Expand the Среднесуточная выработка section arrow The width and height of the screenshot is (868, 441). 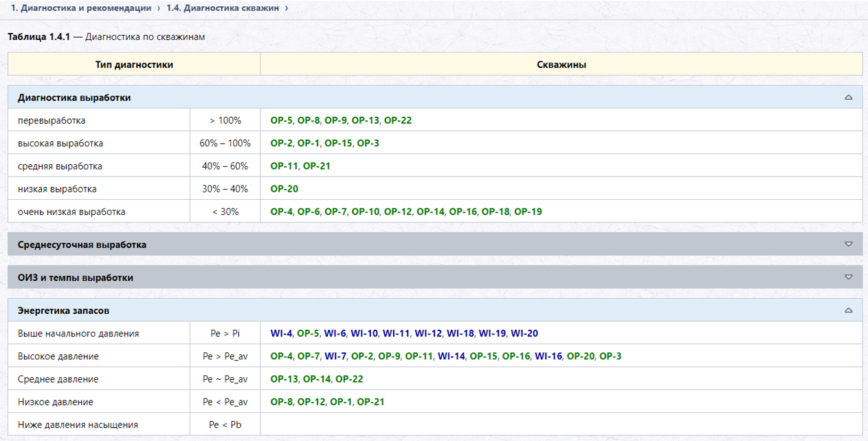coord(849,245)
